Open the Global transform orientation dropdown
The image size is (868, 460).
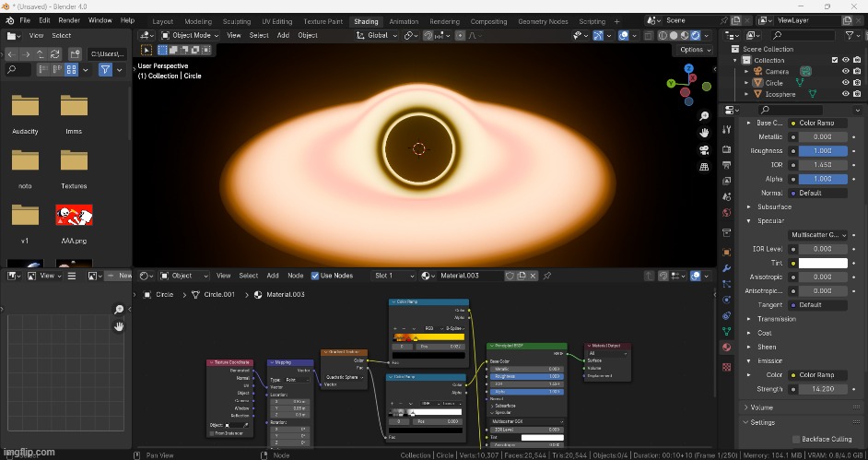pyautogui.click(x=378, y=35)
